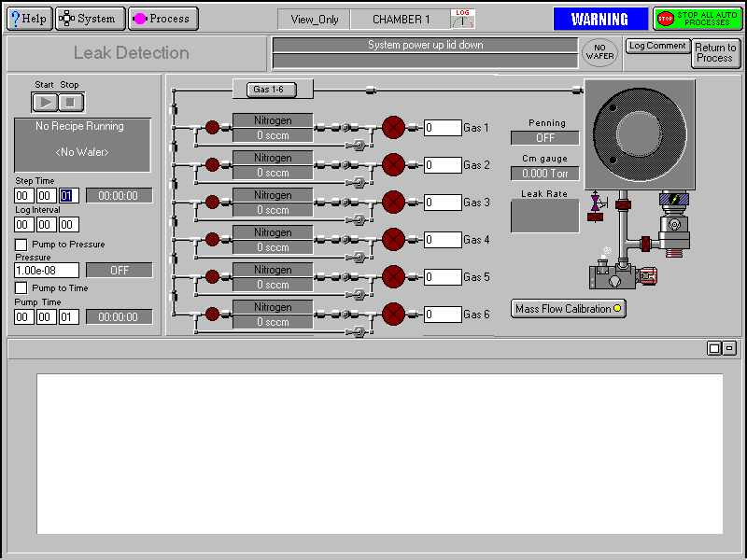
Task: Enable the Pump to Time checkbox
Action: click(x=21, y=288)
